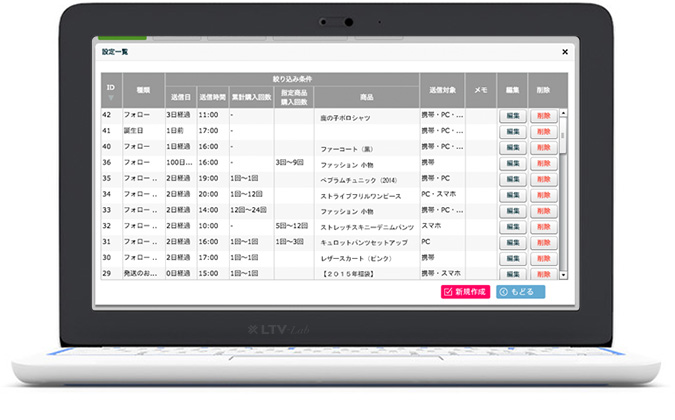Edit row ID 30
The image size is (675, 420).
tap(513, 259)
